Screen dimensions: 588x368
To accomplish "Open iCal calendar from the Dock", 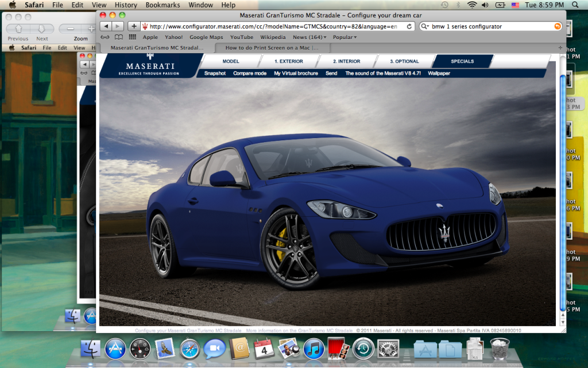I will pos(264,348).
